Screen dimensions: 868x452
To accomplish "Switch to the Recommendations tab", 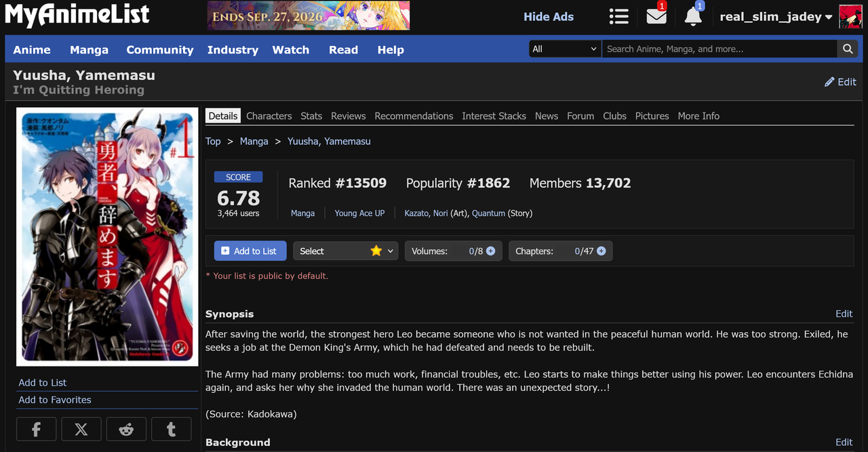I will (414, 116).
